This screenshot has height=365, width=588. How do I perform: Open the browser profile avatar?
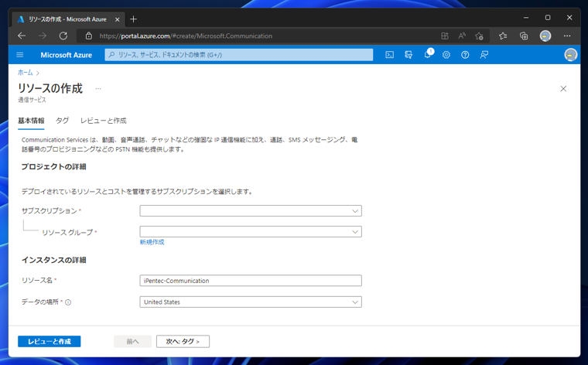click(x=545, y=36)
